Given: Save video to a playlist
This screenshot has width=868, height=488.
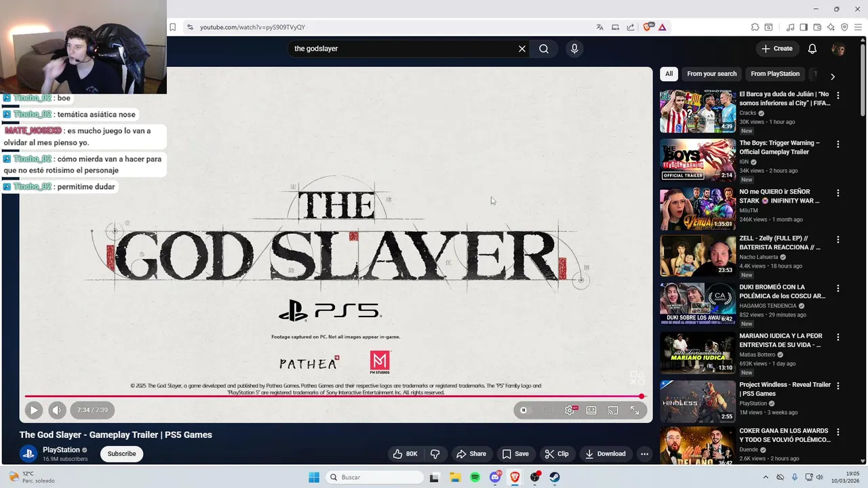Looking at the screenshot, I should click(x=515, y=454).
